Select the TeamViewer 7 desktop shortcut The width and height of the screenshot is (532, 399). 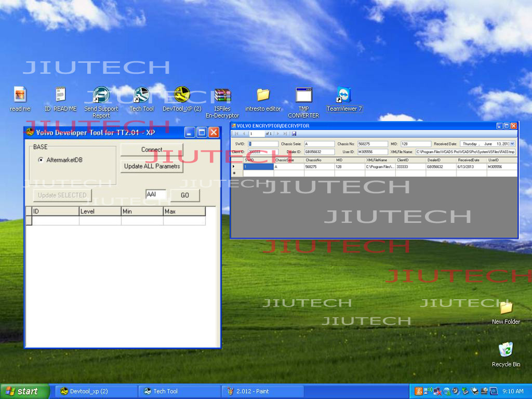[x=344, y=96]
